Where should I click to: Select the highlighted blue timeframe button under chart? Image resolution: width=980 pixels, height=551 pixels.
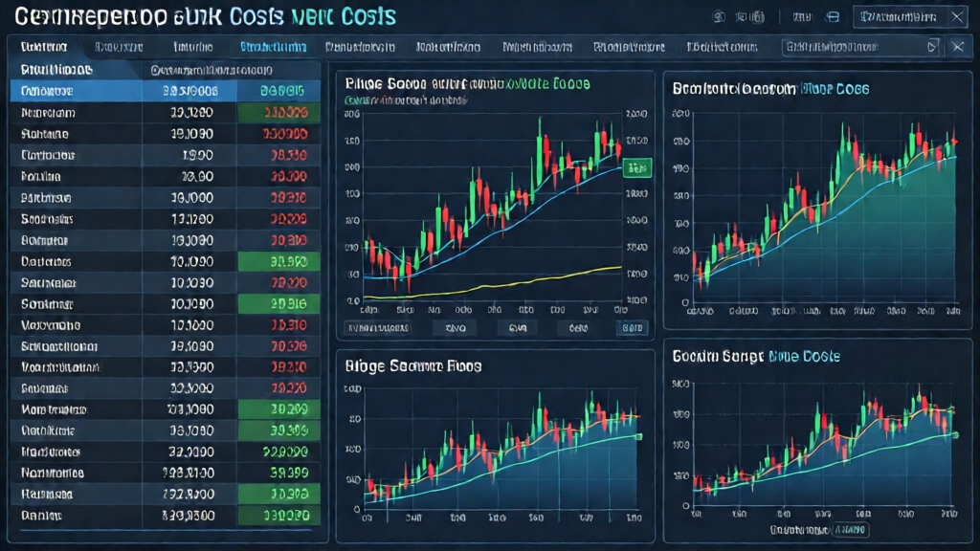(632, 328)
